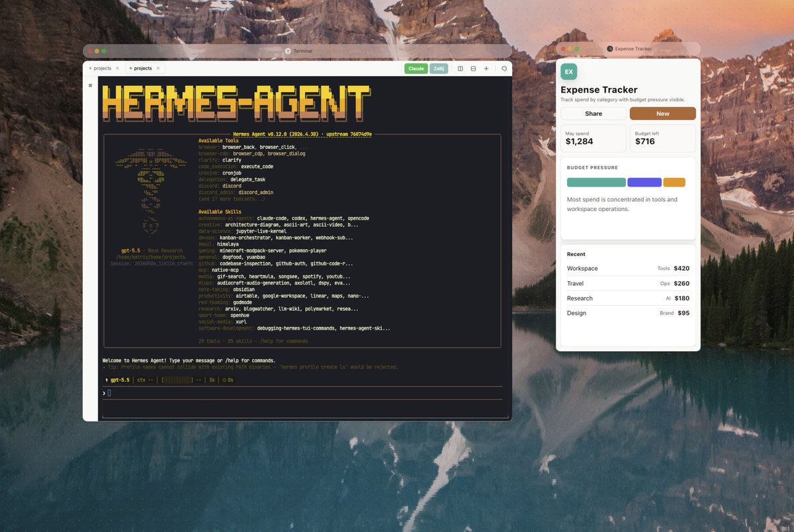Click the Expense Tracker main heading

(599, 90)
